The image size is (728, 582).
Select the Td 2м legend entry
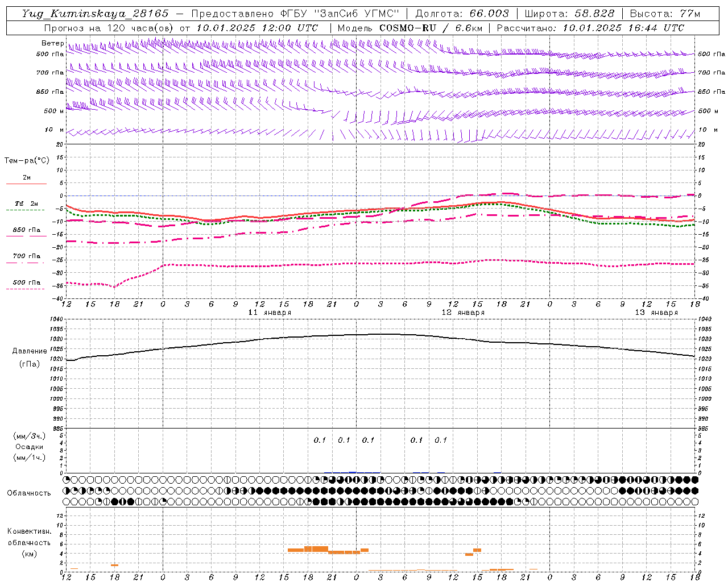coord(27,203)
